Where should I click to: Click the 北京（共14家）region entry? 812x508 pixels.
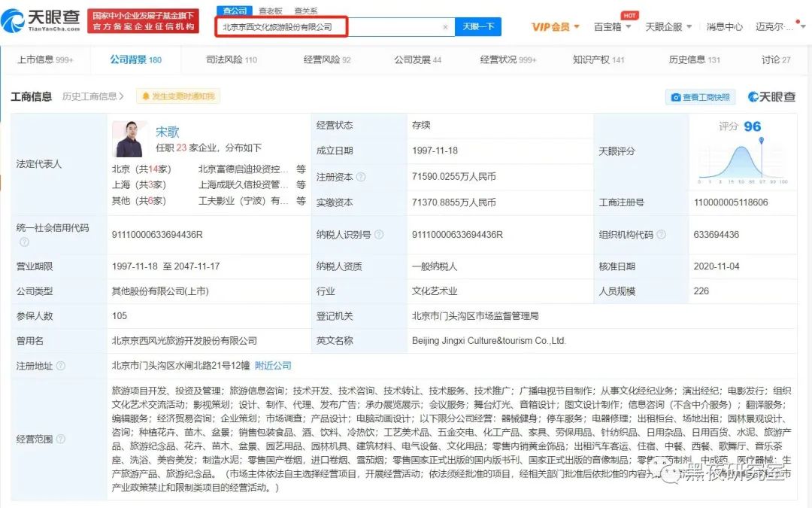tap(141, 169)
